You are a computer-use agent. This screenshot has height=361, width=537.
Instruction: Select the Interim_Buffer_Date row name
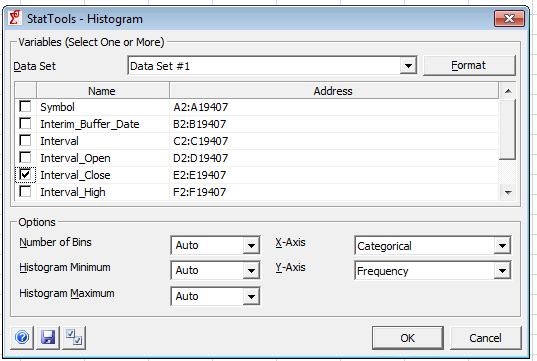[x=90, y=124]
